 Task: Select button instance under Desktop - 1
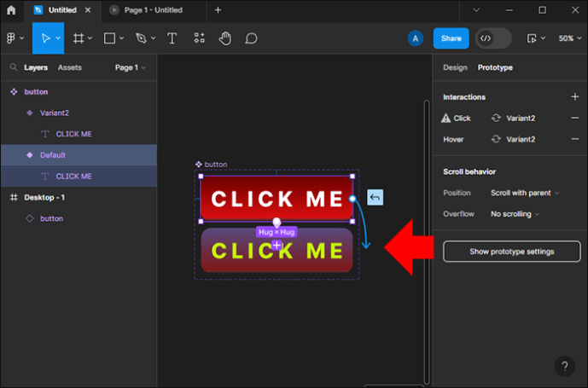[79, 218]
